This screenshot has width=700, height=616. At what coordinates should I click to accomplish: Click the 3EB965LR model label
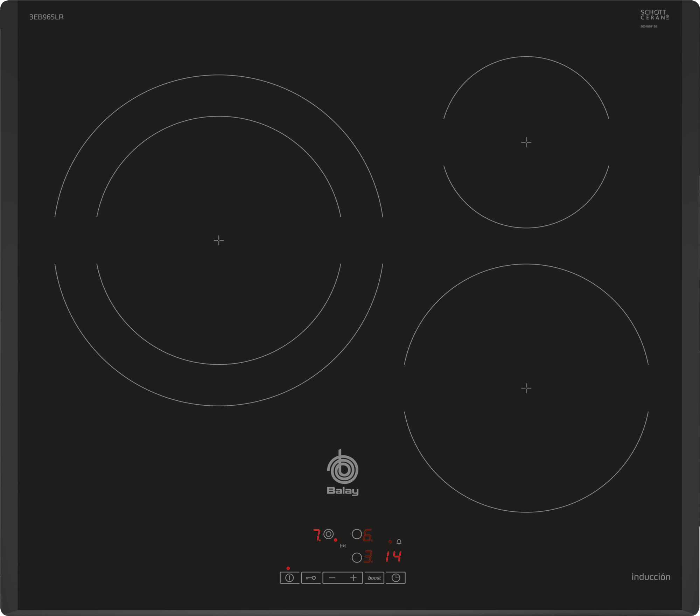point(47,17)
